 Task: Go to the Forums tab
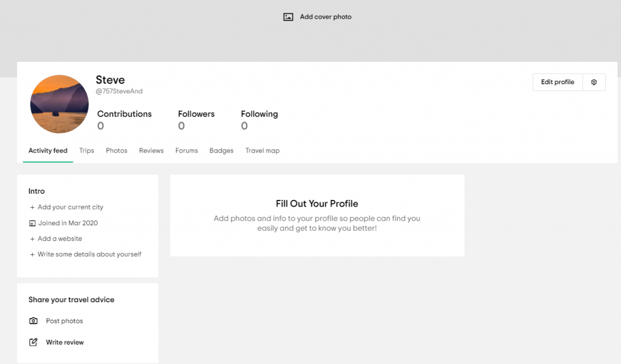coord(187,151)
